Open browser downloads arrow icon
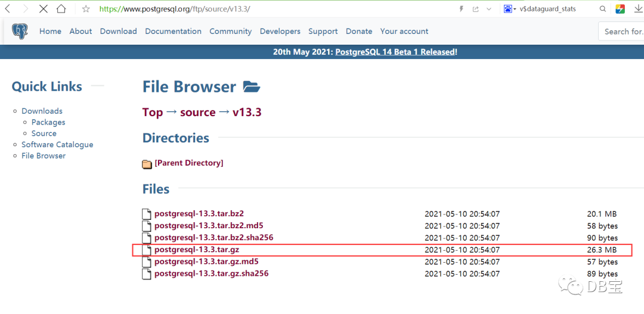 pyautogui.click(x=638, y=8)
